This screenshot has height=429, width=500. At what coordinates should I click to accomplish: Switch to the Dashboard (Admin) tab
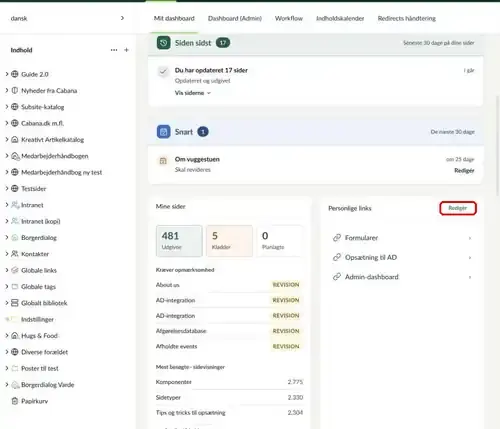pyautogui.click(x=235, y=18)
